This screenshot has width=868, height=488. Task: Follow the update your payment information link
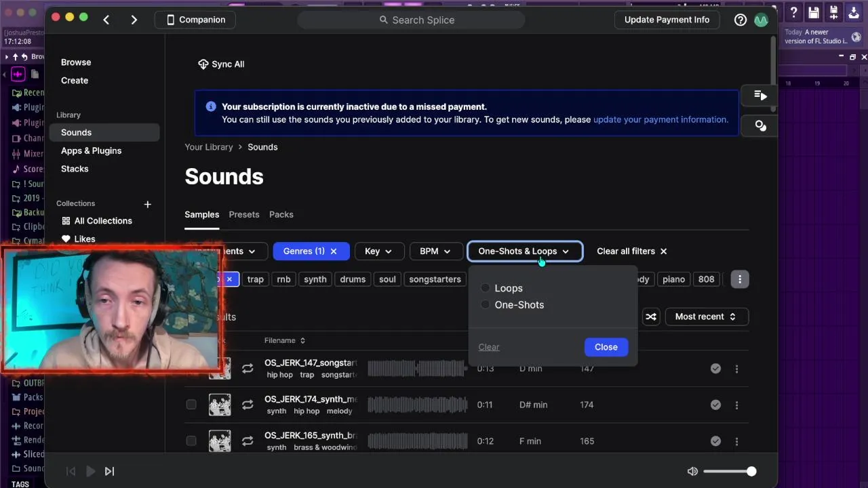tap(660, 119)
